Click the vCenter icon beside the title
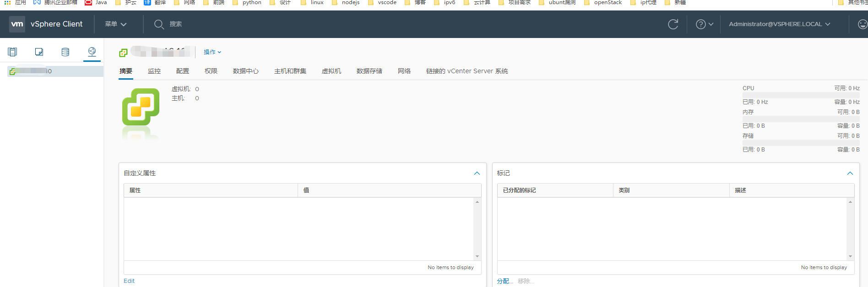 [x=123, y=53]
